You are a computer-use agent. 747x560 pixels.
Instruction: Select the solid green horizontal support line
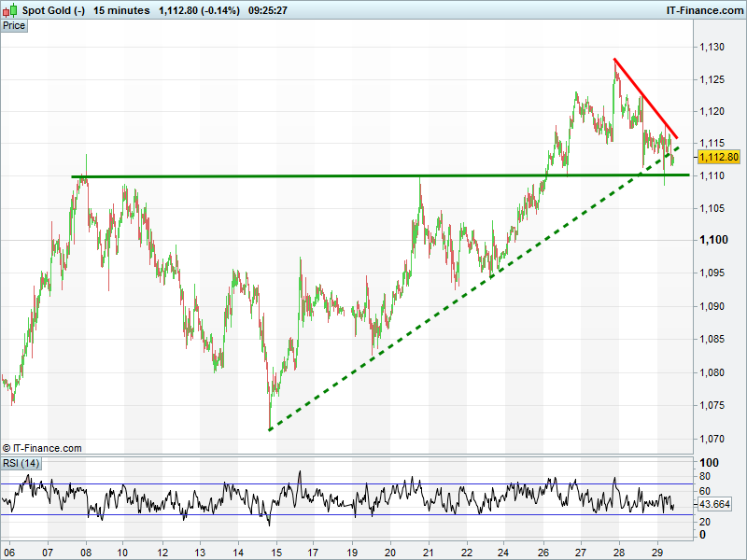pyautogui.click(x=373, y=175)
